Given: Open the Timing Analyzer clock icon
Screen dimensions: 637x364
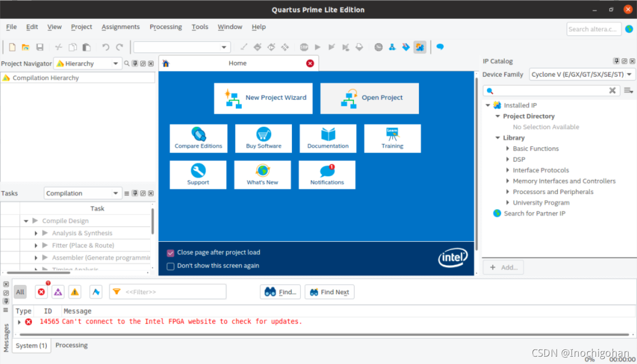Looking at the screenshot, I should (x=379, y=47).
